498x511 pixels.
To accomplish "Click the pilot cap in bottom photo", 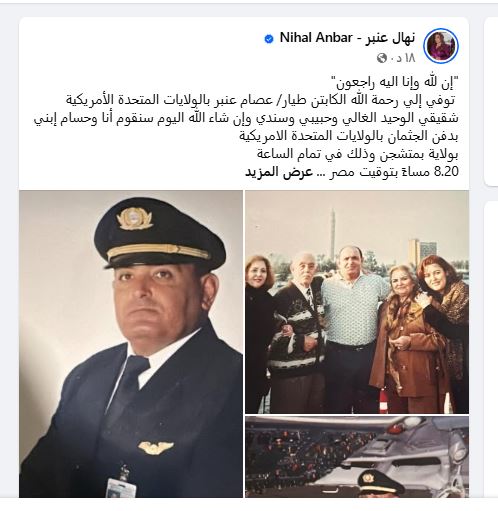I will click(376, 483).
